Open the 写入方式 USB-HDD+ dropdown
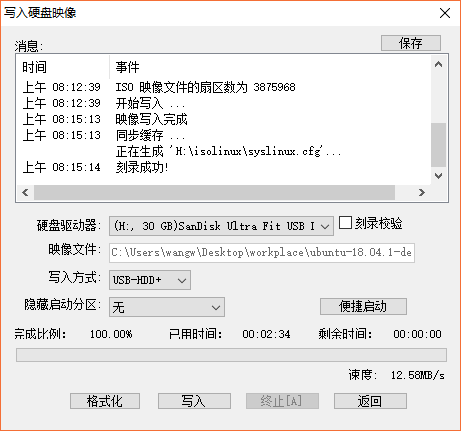Image resolution: width=461 pixels, height=431 pixels. coord(150,280)
